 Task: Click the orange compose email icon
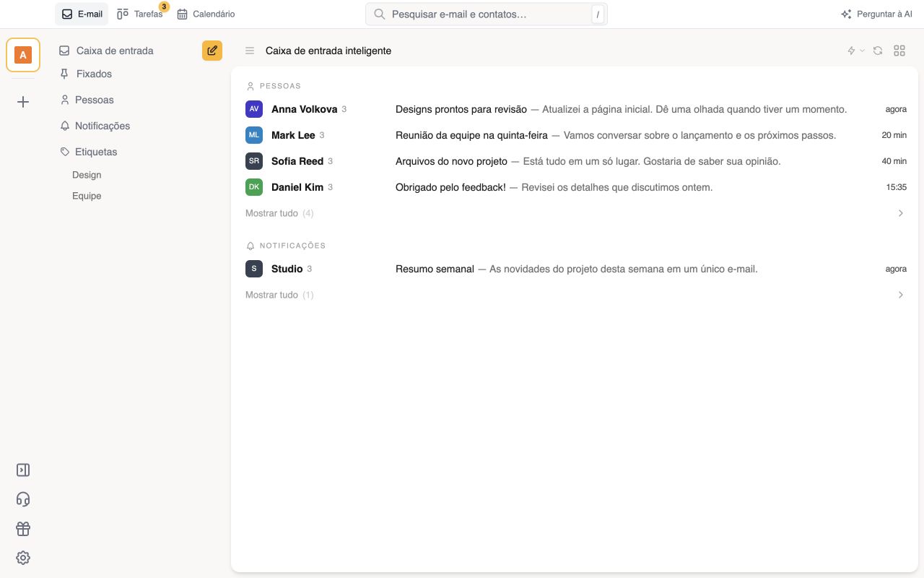[212, 51]
